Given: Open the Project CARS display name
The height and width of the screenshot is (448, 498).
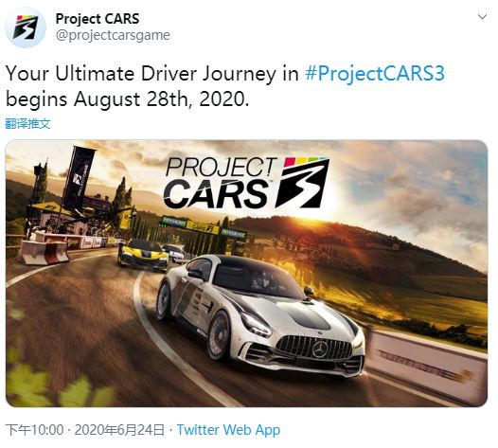Looking at the screenshot, I should (x=98, y=19).
